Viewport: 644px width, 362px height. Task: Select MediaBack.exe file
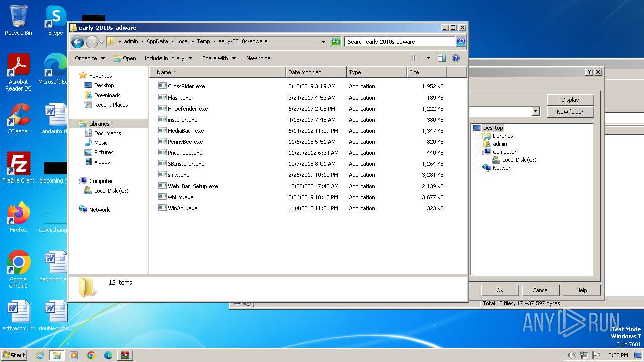pyautogui.click(x=185, y=131)
